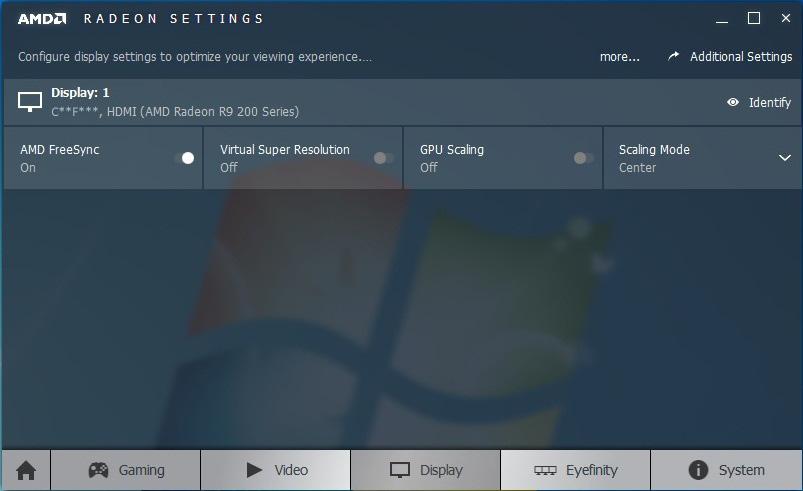Click the eye icon next to Identify
The width and height of the screenshot is (803, 491).
[733, 102]
